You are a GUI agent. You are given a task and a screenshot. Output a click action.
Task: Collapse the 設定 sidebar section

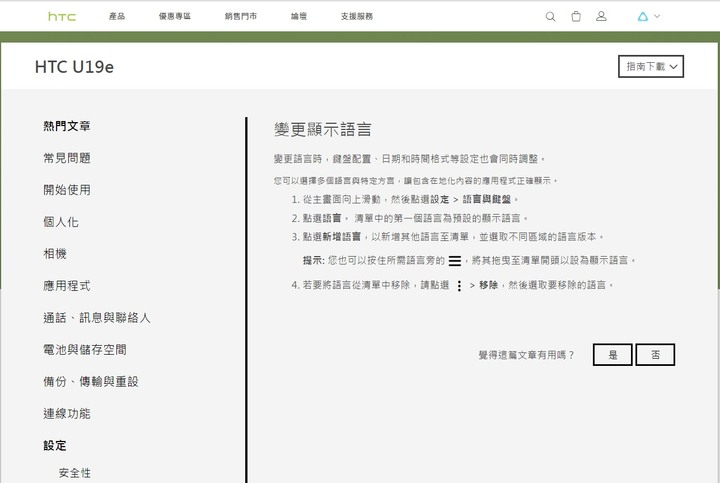[x=55, y=445]
